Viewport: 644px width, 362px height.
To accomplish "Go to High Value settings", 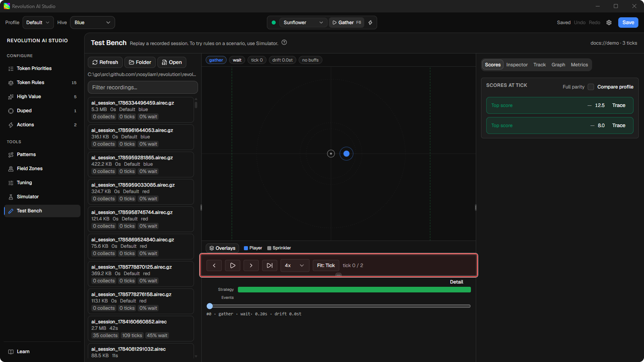I will click(42, 97).
